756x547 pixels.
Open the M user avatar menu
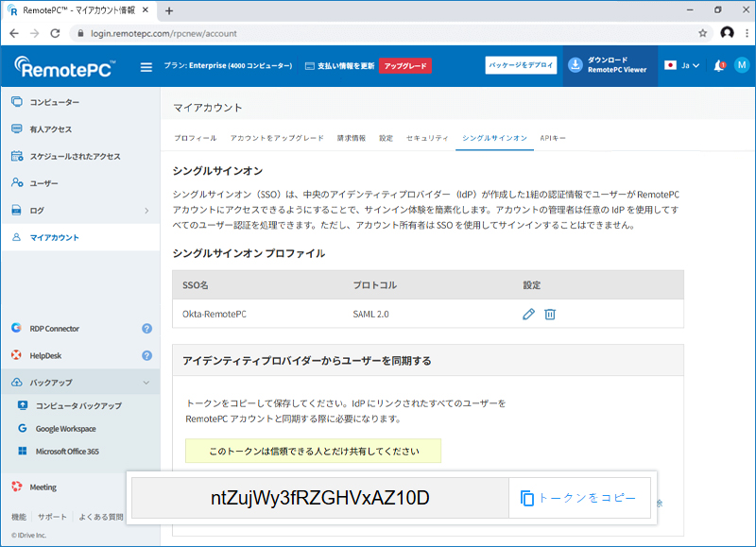(x=742, y=67)
